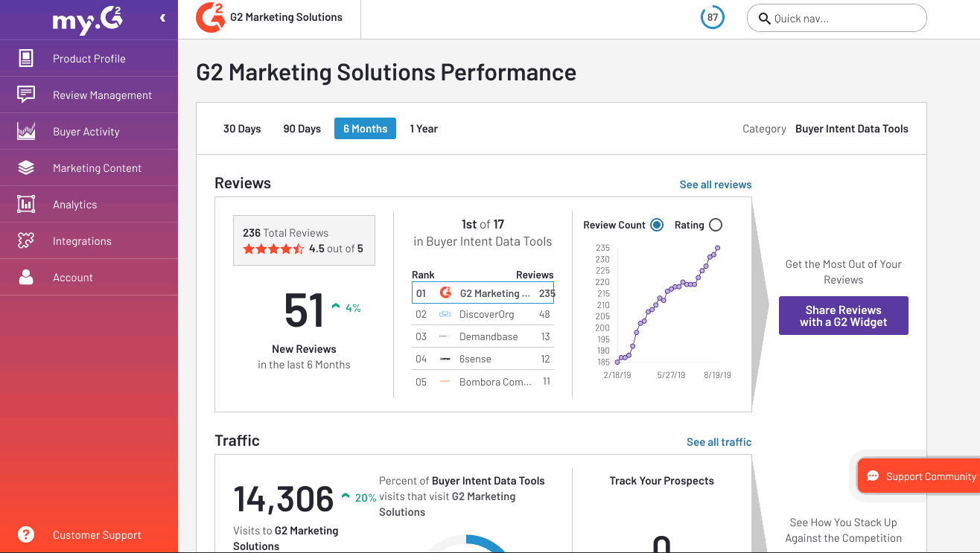The width and height of the screenshot is (980, 553).
Task: Click the Analytics graph icon
Action: (x=26, y=204)
